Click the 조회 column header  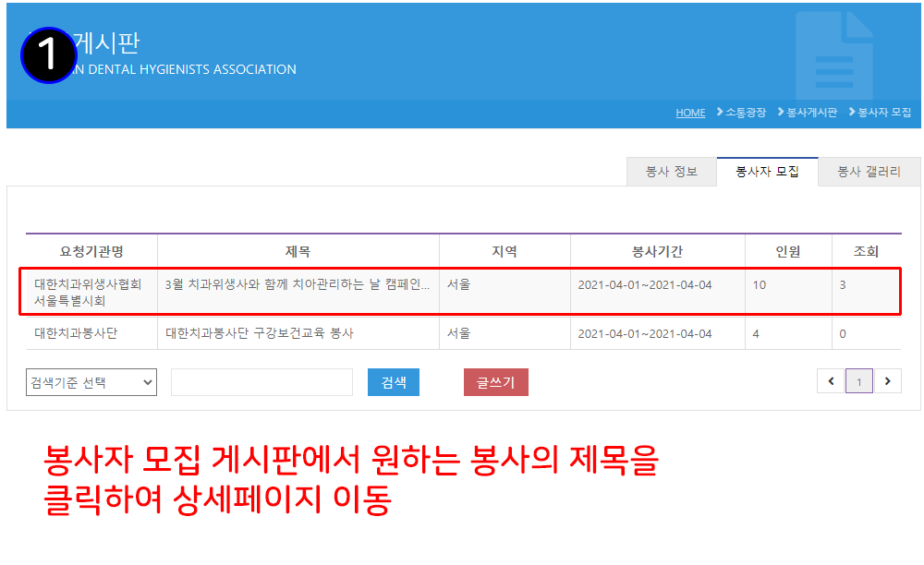867,251
